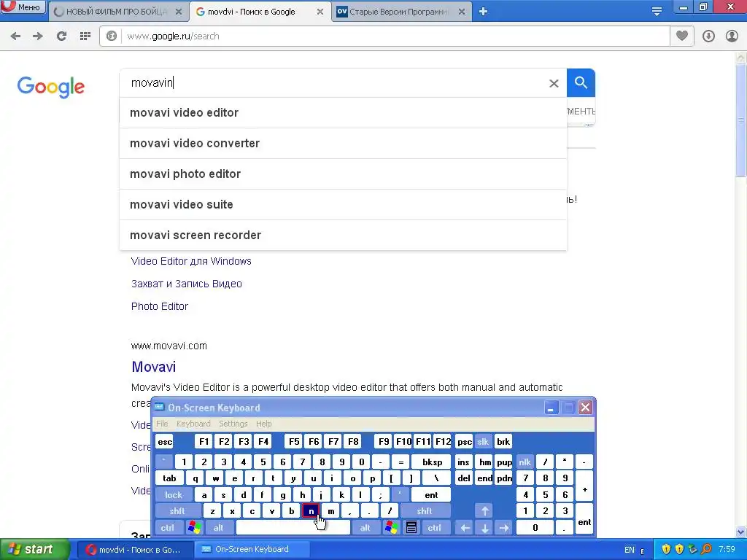Click the esc key on the on-screen keyboard
The image size is (747, 560).
click(165, 441)
